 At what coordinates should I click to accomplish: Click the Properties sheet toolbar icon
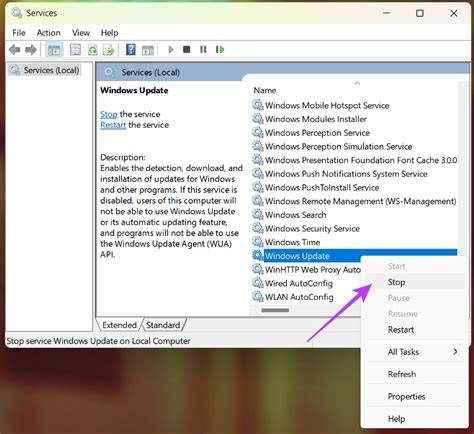point(75,50)
